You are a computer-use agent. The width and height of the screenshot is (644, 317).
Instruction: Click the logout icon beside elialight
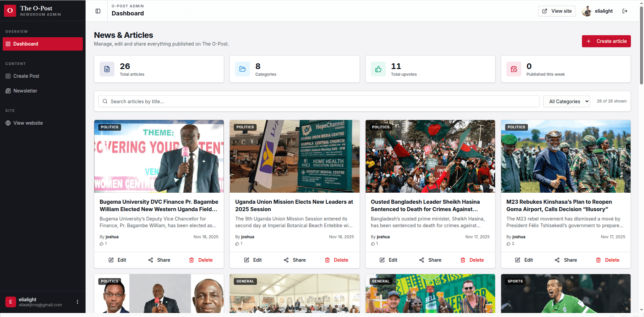pos(625,11)
